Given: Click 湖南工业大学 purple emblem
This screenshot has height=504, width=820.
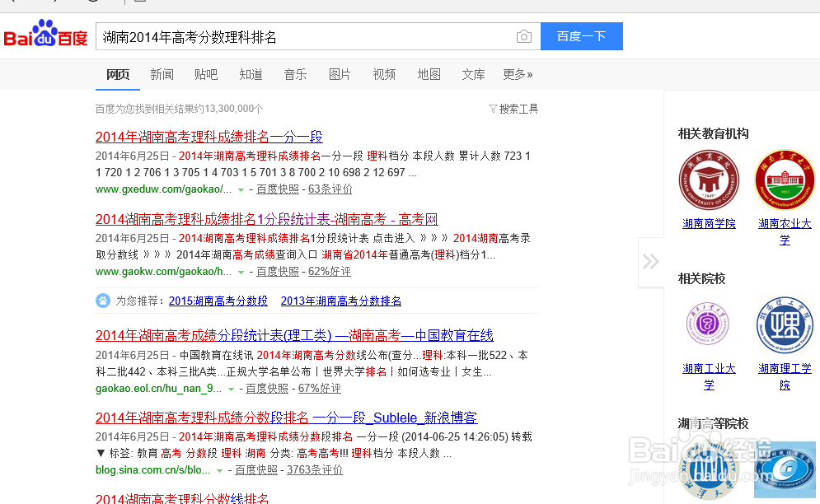Looking at the screenshot, I should tap(708, 323).
